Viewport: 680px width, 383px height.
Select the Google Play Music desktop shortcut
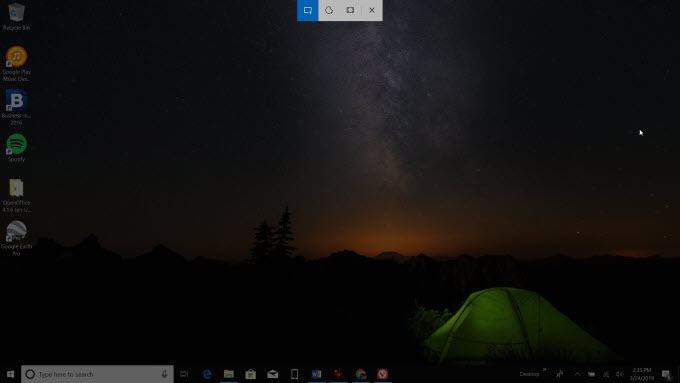point(16,63)
